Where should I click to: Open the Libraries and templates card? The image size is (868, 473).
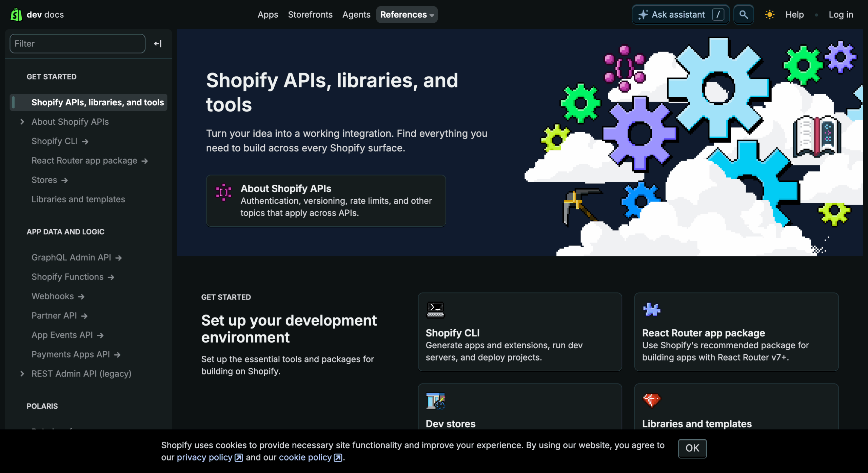click(736, 407)
